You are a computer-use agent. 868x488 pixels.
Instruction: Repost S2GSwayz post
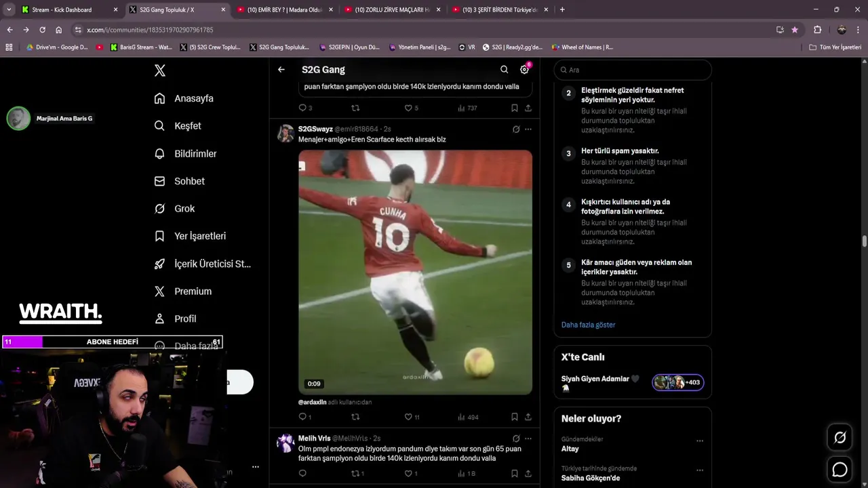(355, 417)
